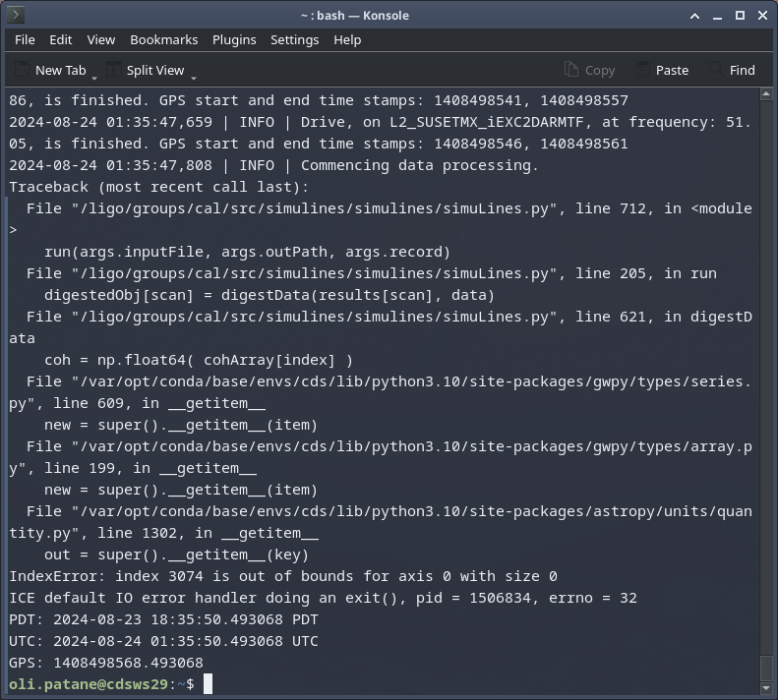Screen dimensions: 778x700
Task: Click the "Commencing data processing." text
Action: (x=420, y=165)
